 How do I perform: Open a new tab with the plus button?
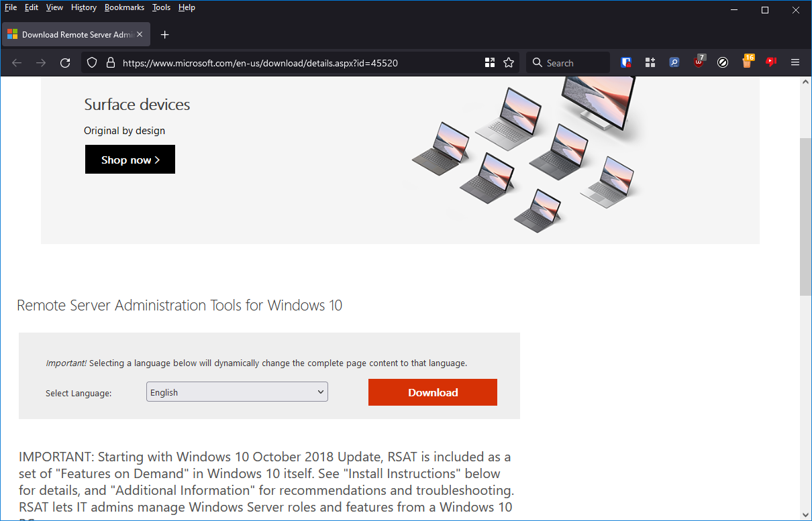point(165,35)
